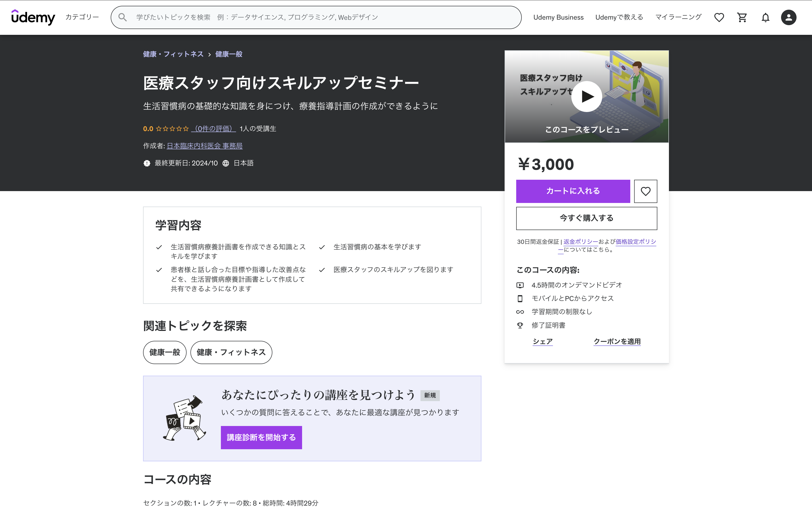Click クーポンを適用
Screen dimensions: 812x508
tap(617, 341)
